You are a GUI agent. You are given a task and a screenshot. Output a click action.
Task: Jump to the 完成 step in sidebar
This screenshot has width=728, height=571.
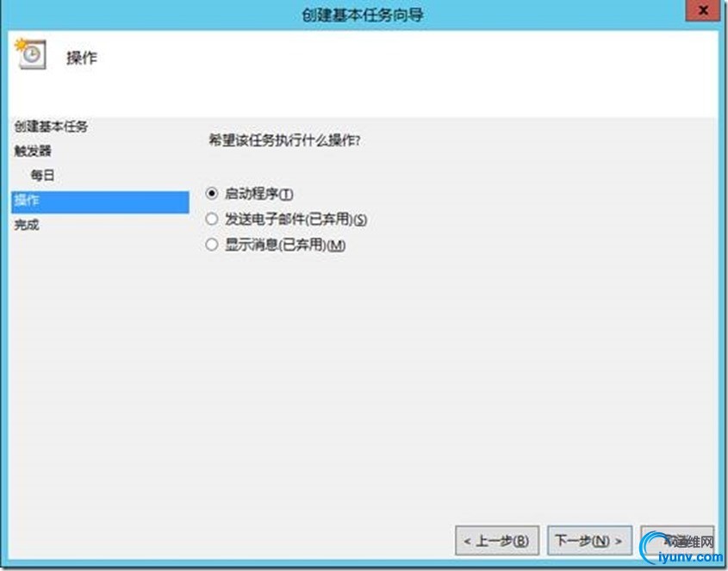[27, 225]
